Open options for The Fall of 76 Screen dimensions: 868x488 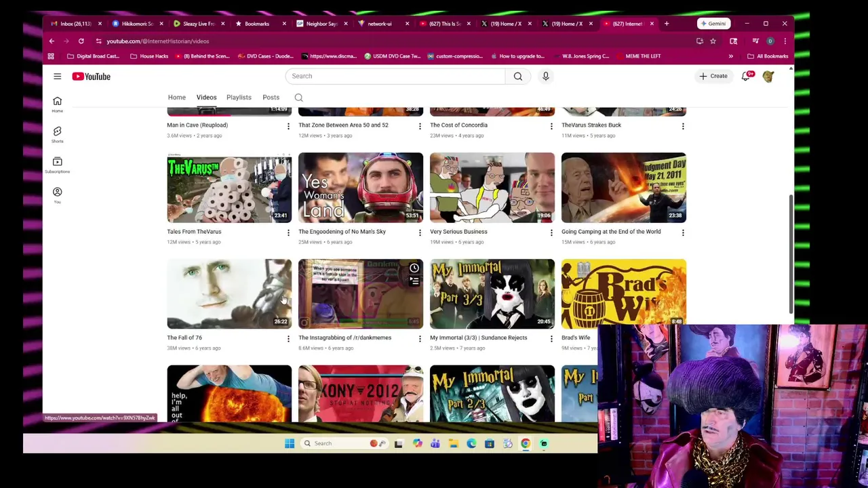click(x=288, y=338)
